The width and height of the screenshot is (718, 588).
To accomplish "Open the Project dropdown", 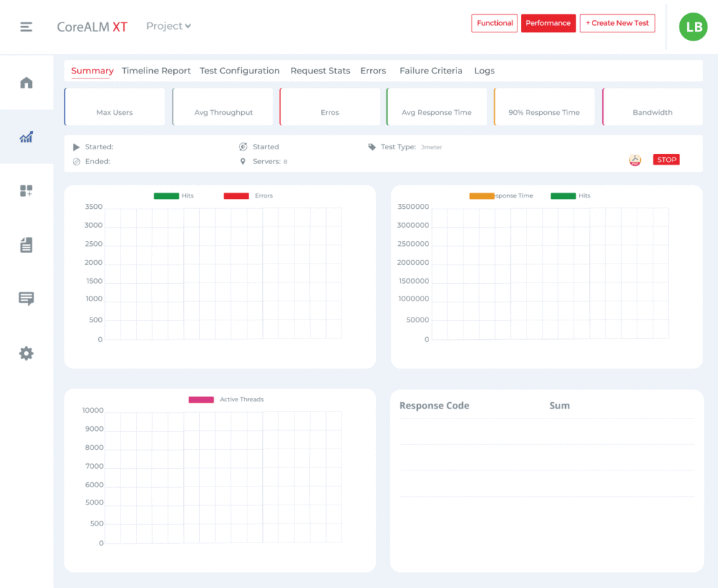I will coord(168,26).
